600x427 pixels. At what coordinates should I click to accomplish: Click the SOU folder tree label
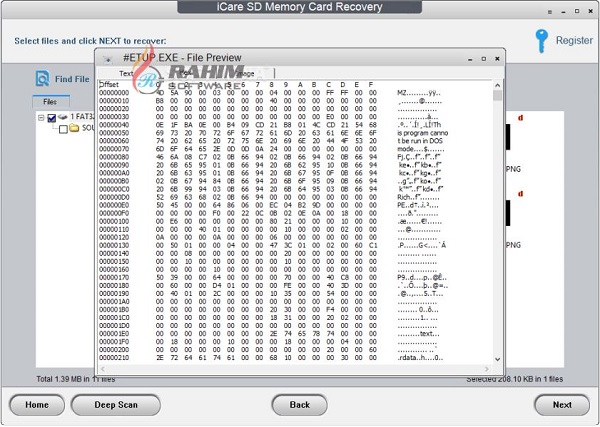click(88, 128)
